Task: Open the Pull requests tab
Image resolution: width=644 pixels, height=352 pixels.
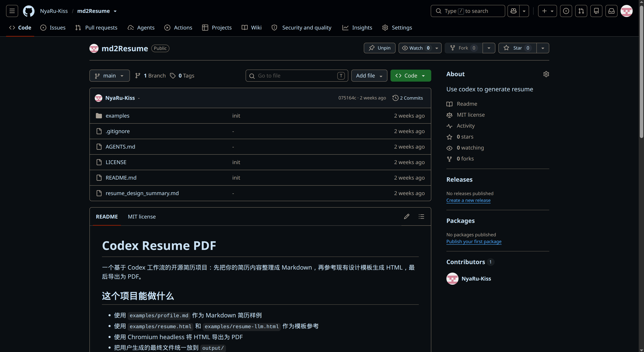Action: (96, 27)
